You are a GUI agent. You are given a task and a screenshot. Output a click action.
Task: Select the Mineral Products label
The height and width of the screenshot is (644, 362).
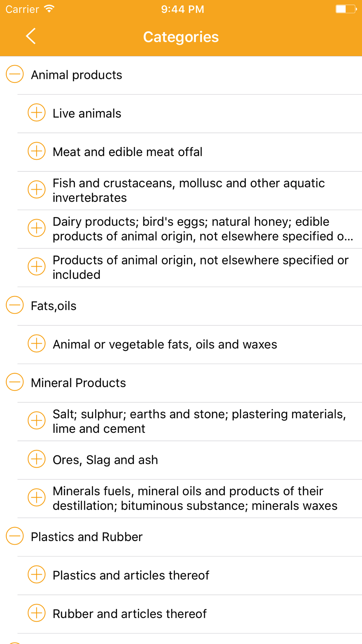point(78,383)
